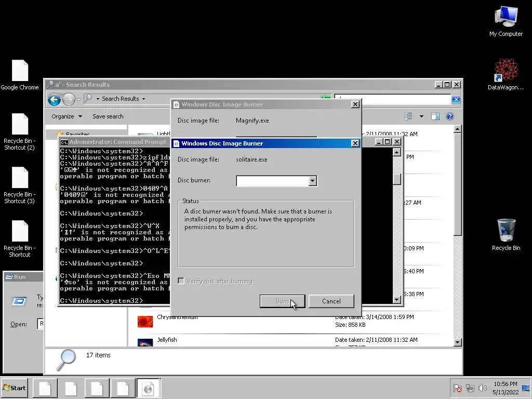Maximize the Command Prompt window
Image resolution: width=532 pixels, height=399 pixels.
tap(388, 142)
